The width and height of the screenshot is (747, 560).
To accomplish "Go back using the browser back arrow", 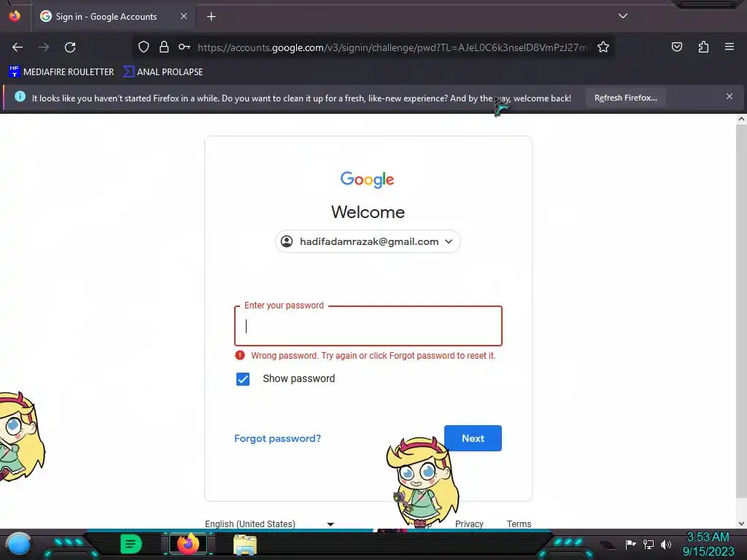I will 18,47.
